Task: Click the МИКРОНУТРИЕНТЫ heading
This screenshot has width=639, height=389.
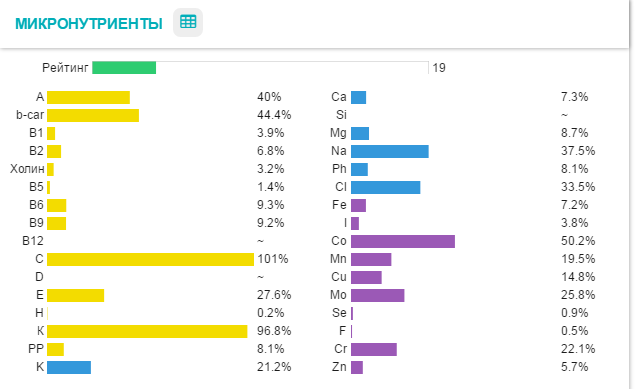Action: point(89,24)
